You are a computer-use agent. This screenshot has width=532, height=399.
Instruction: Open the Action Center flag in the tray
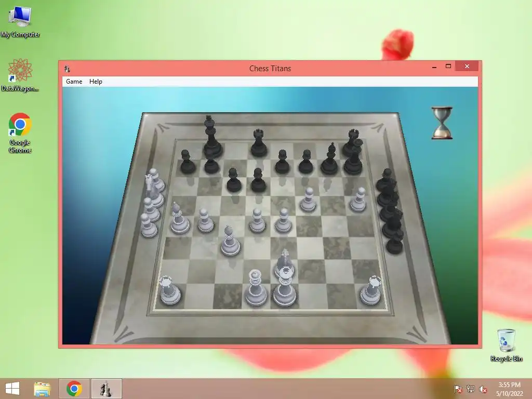tap(458, 389)
